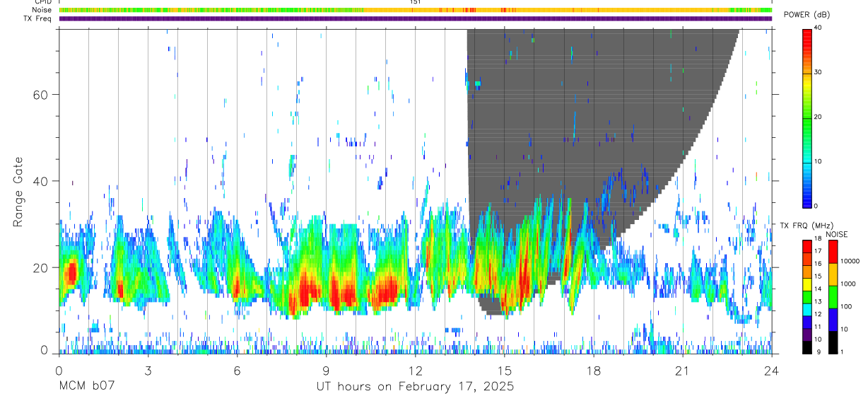Click the noise legend value 1000
Screen dimensions: 868x401
pyautogui.click(x=848, y=284)
